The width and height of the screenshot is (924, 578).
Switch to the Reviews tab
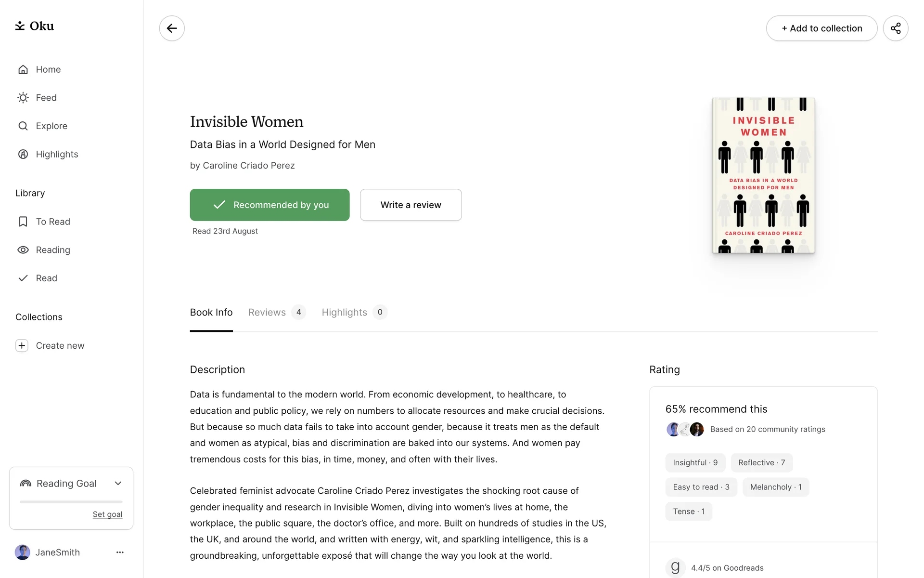click(267, 313)
